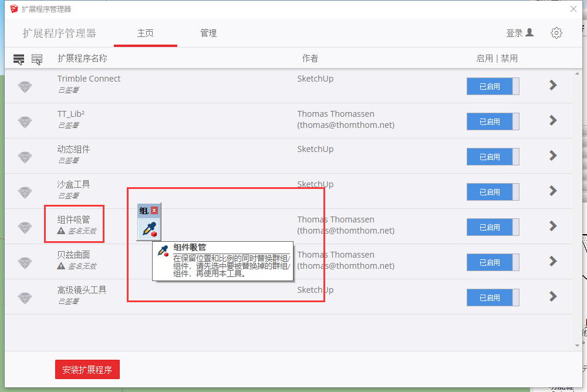Select the 动态组件 extension name

click(x=73, y=149)
